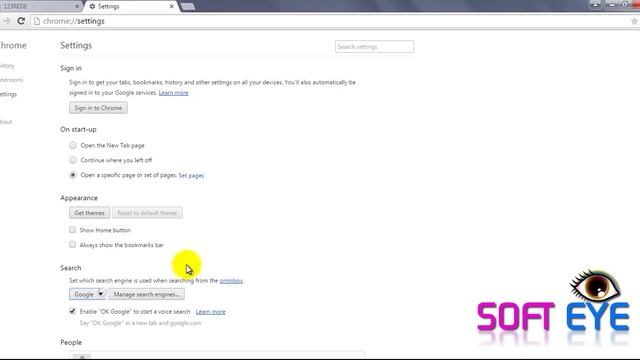Select Open a specific page or set of pages
This screenshot has width=640, height=360.
(73, 175)
